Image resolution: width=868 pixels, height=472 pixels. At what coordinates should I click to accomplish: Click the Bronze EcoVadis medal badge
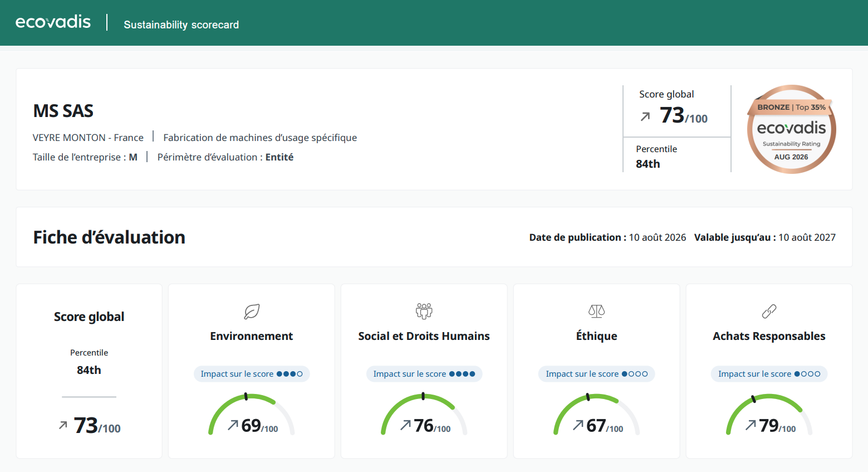point(791,129)
